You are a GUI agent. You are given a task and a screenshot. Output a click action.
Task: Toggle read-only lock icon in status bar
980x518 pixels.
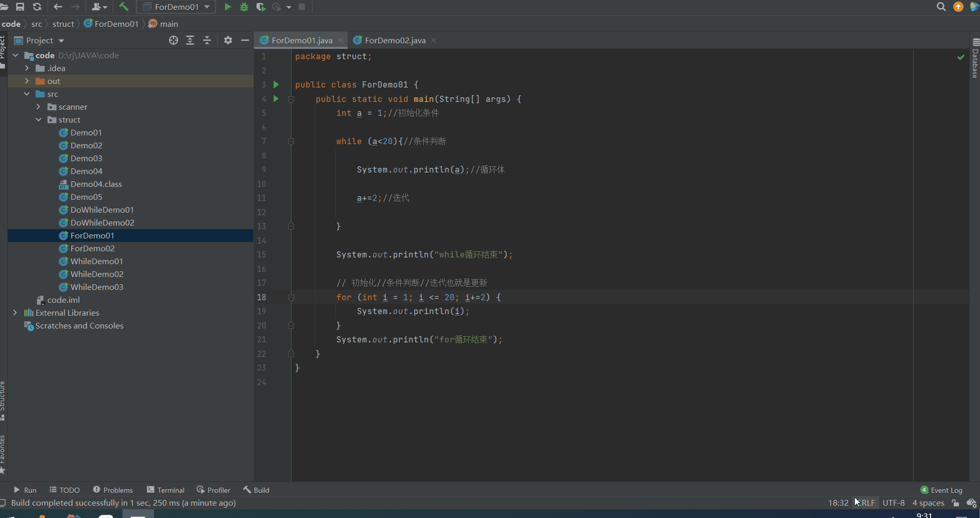[x=955, y=503]
